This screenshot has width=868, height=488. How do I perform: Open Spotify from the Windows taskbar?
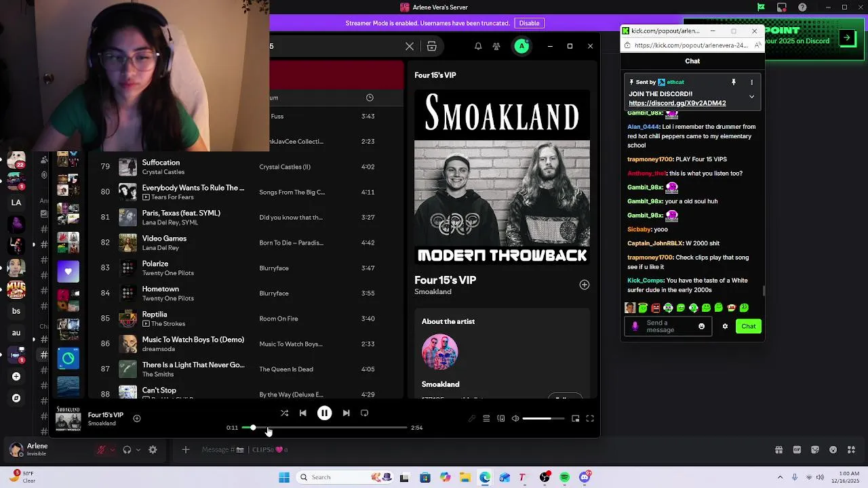coord(564,477)
